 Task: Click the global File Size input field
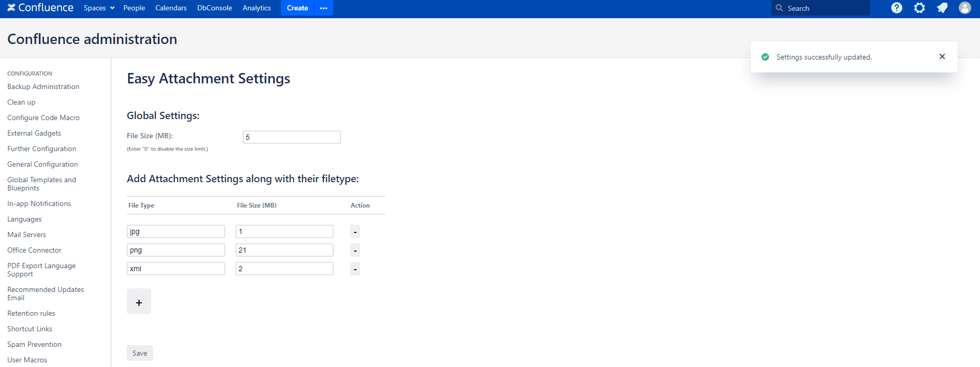291,137
